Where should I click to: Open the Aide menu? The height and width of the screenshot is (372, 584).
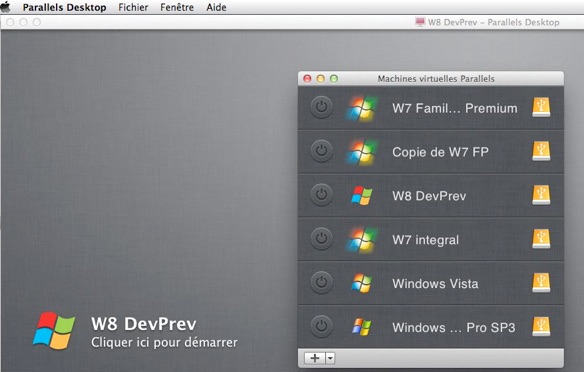(x=216, y=7)
